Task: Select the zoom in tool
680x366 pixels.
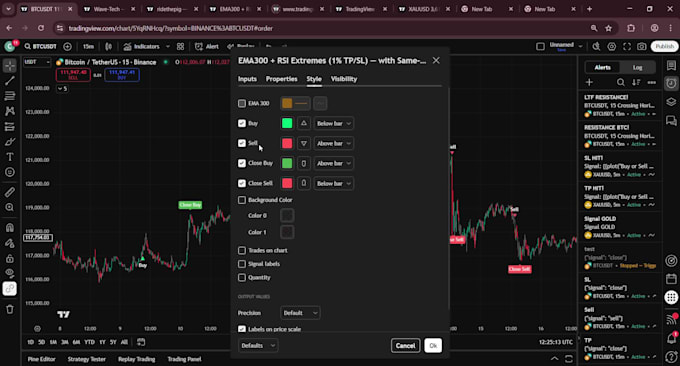Action: 10,207
